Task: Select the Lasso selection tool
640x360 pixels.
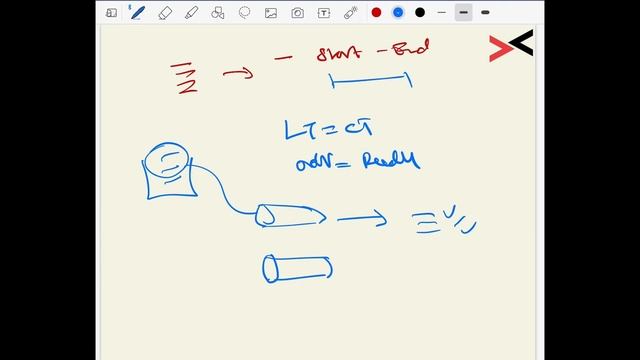Action: [x=244, y=13]
